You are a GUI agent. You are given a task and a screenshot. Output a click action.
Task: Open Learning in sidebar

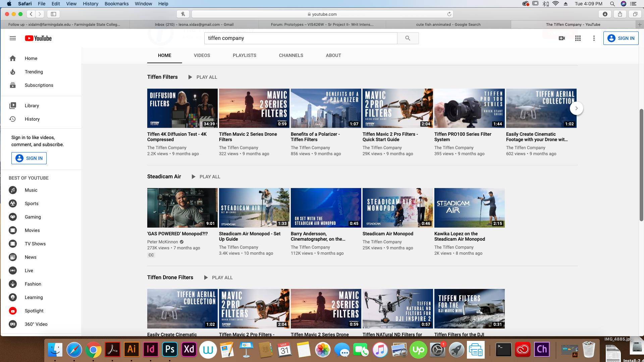tap(41, 297)
